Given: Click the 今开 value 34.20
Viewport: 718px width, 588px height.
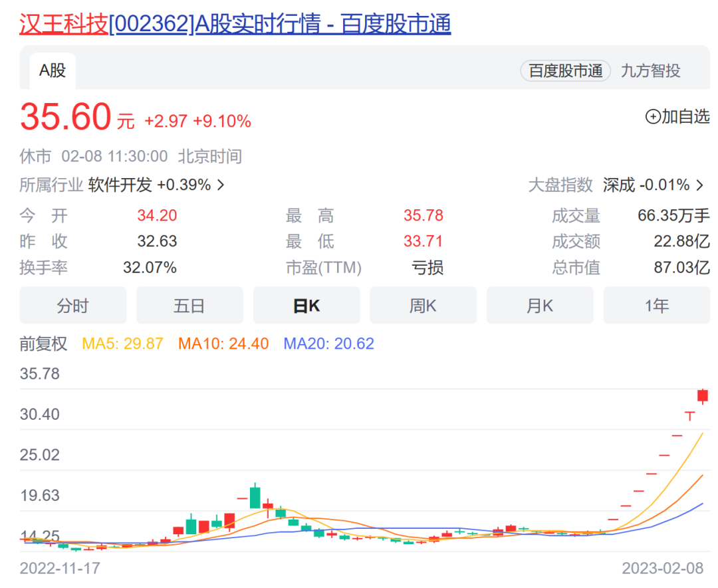Looking at the screenshot, I should 157,215.
